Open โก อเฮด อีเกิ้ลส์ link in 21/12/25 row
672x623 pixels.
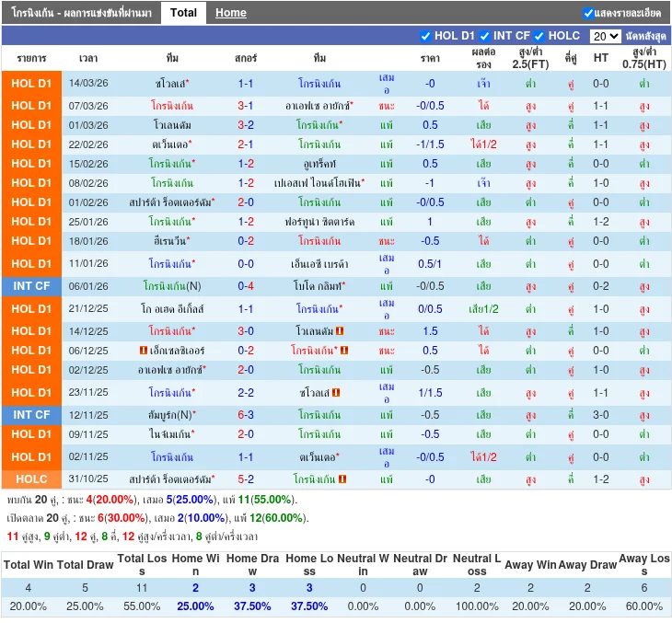(172, 309)
